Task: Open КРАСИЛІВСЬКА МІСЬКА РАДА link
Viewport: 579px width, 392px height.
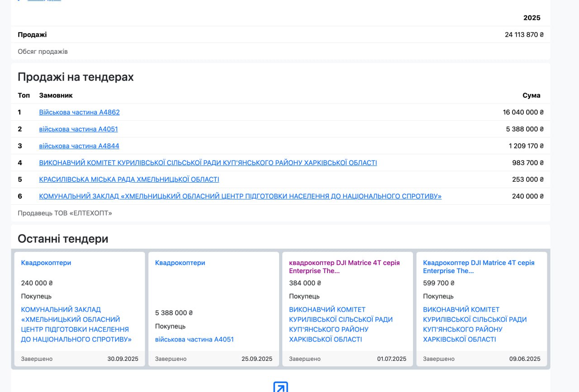Action: [129, 179]
